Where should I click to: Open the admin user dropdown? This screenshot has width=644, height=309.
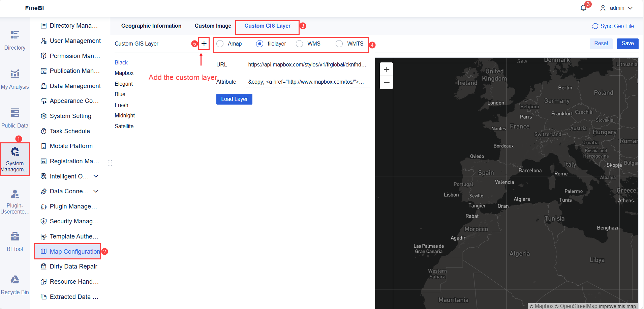click(x=617, y=8)
